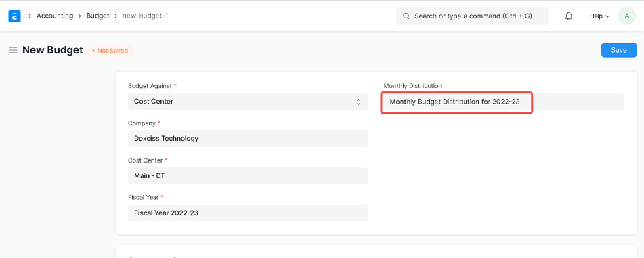Screen dimensions: 644x258
Task: Open the ERPNext home logo
Action: pyautogui.click(x=14, y=16)
